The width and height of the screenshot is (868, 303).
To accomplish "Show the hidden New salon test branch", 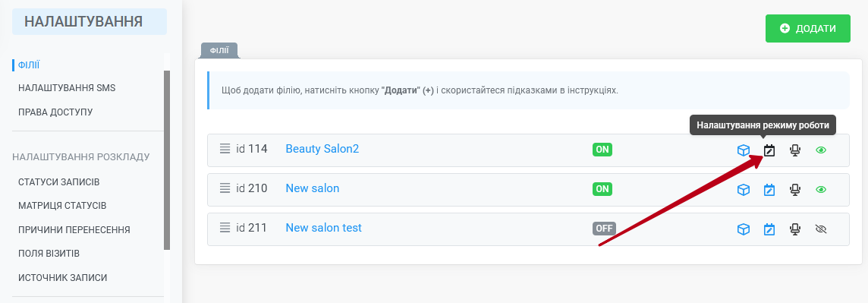I will [821, 229].
